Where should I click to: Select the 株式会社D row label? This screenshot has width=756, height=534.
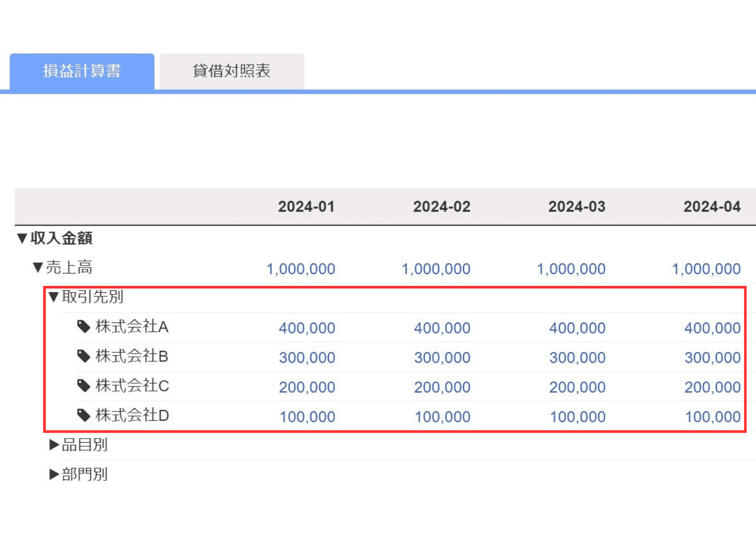[132, 415]
